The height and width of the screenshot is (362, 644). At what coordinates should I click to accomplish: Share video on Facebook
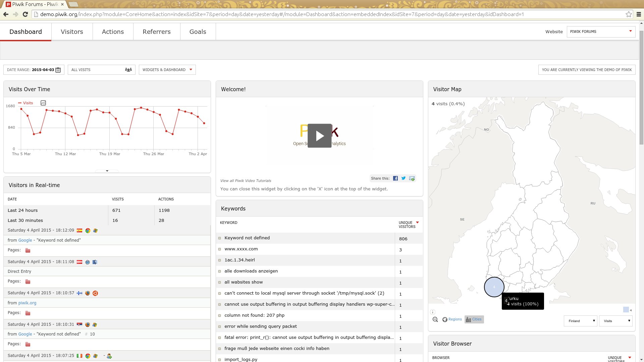tap(395, 178)
